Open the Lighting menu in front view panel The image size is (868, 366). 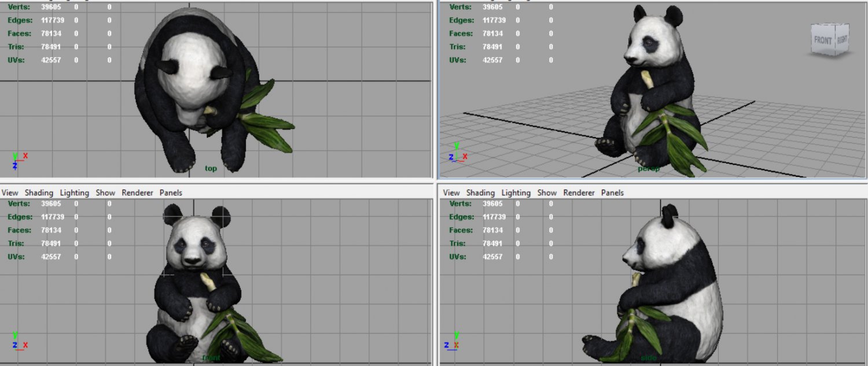75,193
